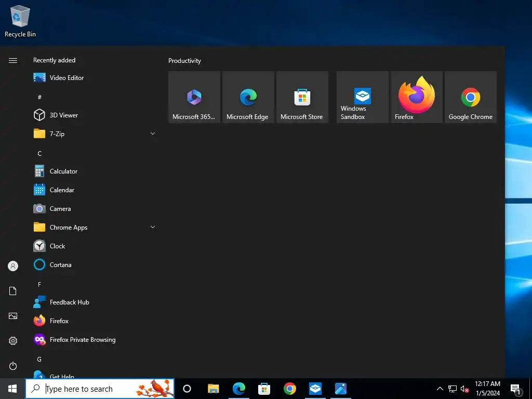Open the Clock app
Image resolution: width=532 pixels, height=399 pixels.
[x=94, y=246]
